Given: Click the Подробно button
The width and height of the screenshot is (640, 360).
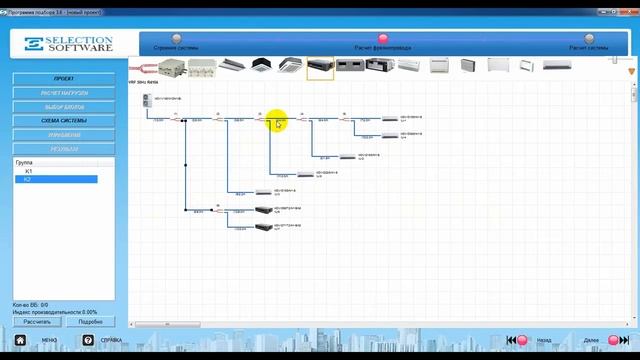Looking at the screenshot, I should tap(91, 322).
